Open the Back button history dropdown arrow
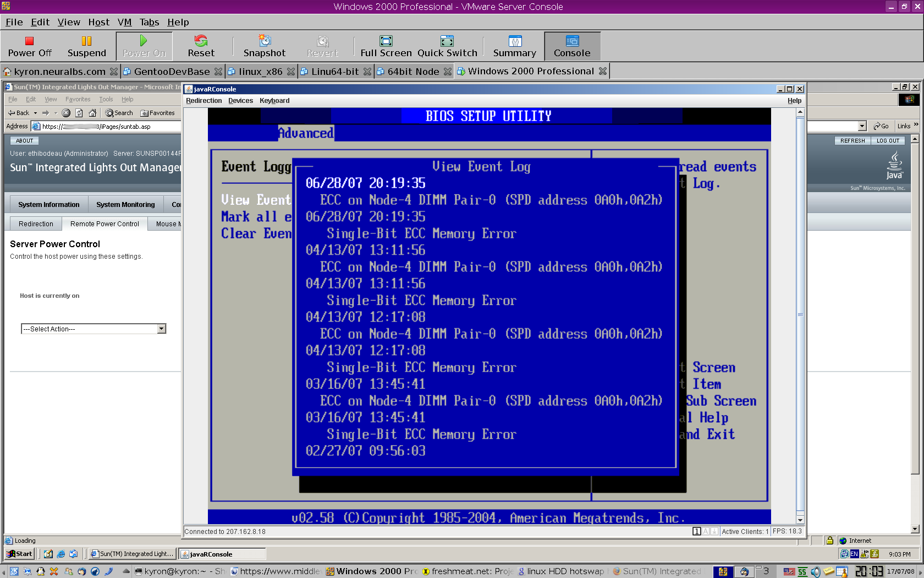 35,113
